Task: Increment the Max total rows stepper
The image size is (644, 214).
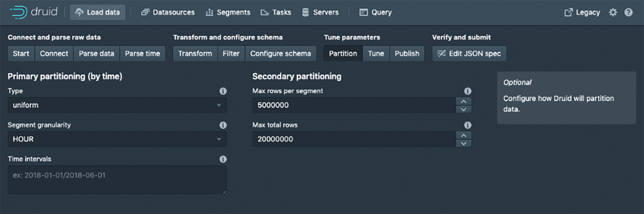Action: coord(464,136)
